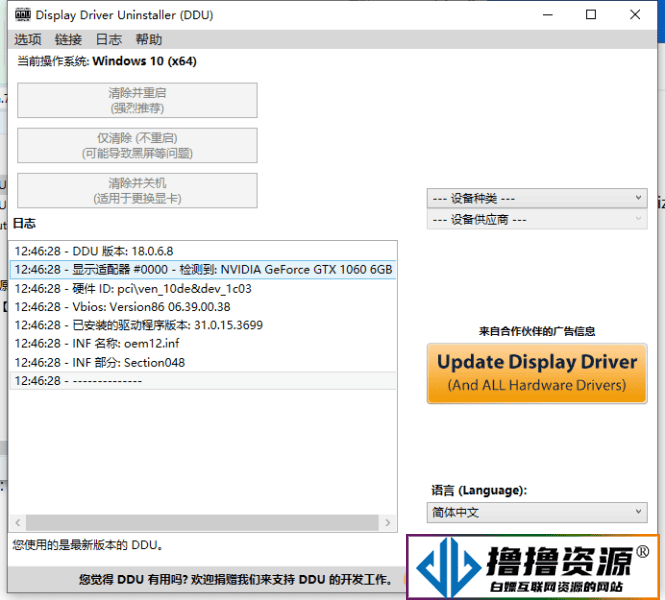The width and height of the screenshot is (665, 600).
Task: Open the 简体中文 language dropdown
Action: tap(537, 512)
